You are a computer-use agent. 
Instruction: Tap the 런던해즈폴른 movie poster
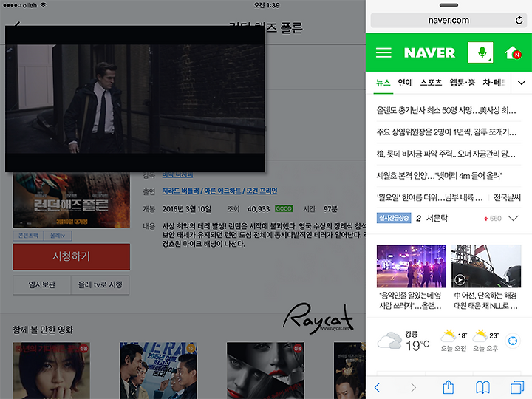(71, 200)
